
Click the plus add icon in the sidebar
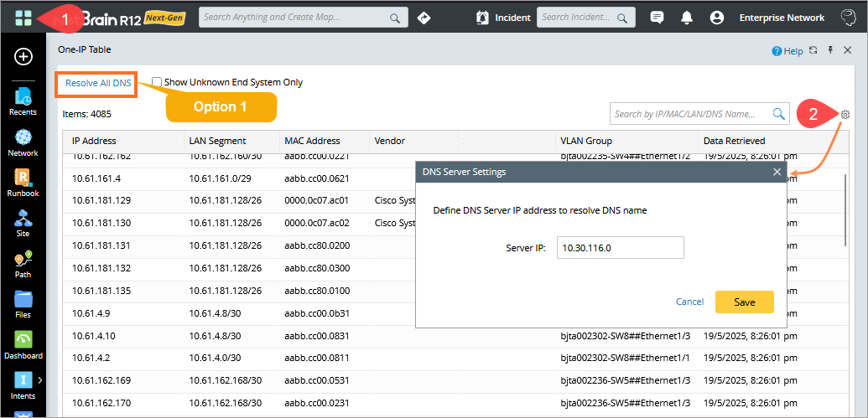(x=23, y=56)
